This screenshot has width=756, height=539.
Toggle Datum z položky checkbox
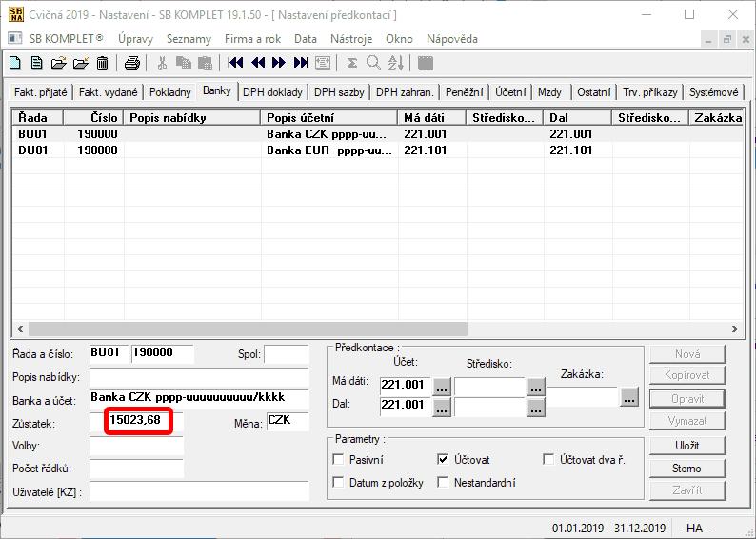pos(338,482)
